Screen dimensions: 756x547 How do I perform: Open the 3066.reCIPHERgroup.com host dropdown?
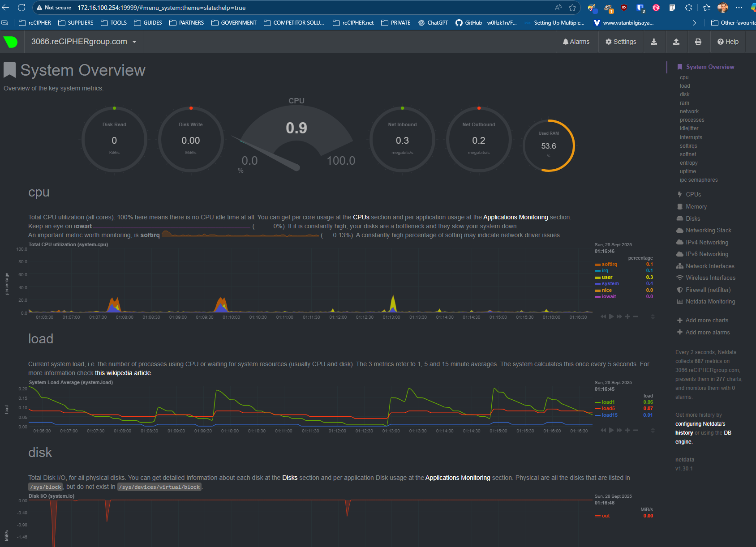click(x=84, y=42)
